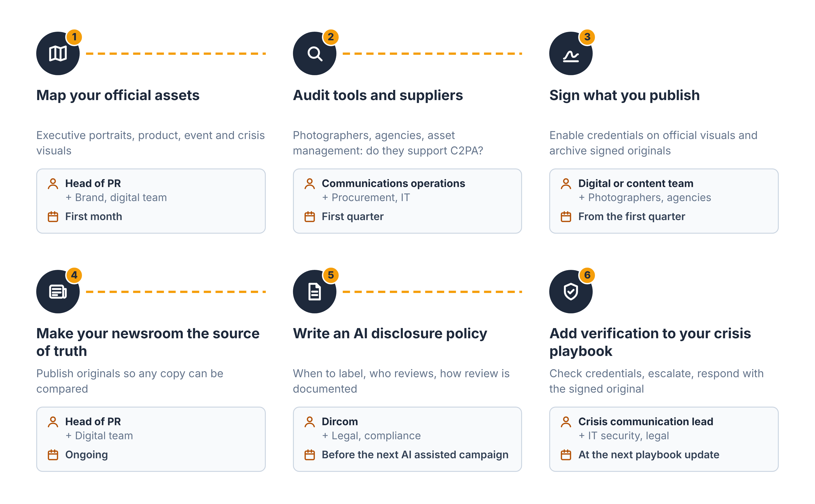
Task: Click the text + Digital team
Action: 99,436
